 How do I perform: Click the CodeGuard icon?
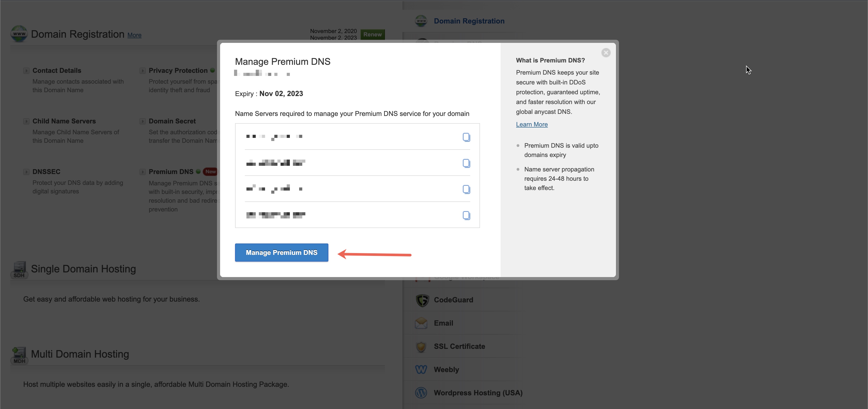[x=422, y=300]
